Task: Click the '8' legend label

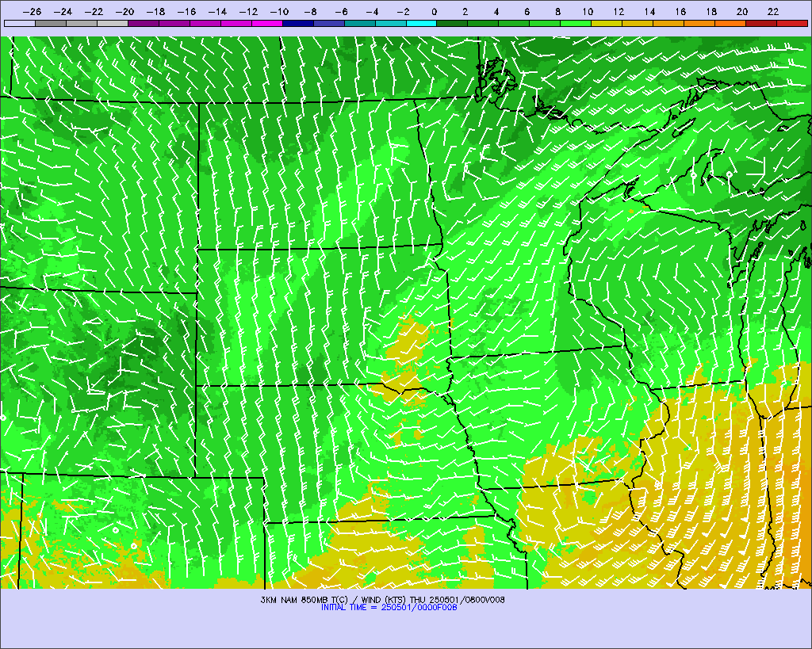Action: click(x=557, y=11)
